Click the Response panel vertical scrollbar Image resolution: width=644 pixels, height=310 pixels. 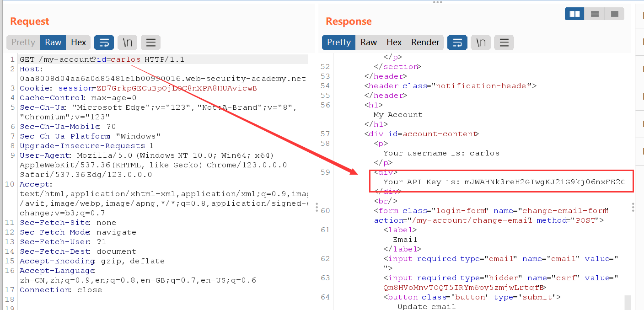628,302
